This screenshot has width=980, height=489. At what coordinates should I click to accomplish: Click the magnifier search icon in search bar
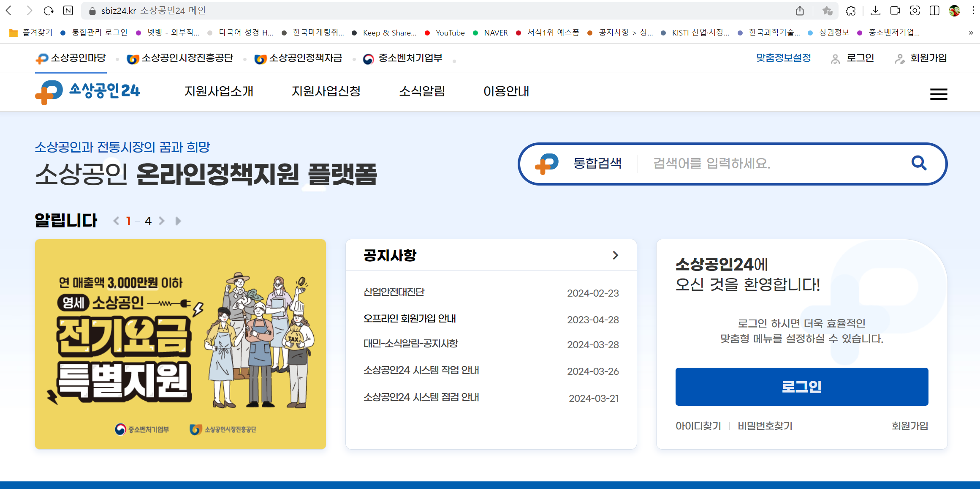(x=919, y=163)
